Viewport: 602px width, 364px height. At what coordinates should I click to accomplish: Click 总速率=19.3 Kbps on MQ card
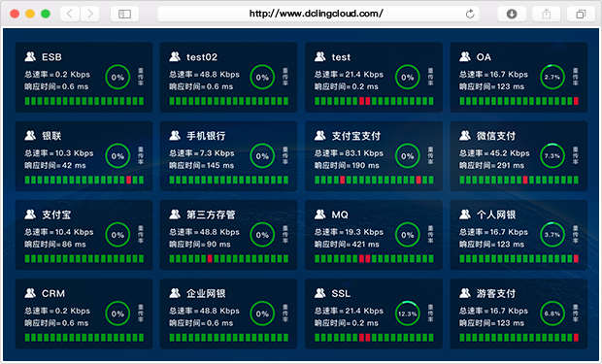tap(349, 232)
